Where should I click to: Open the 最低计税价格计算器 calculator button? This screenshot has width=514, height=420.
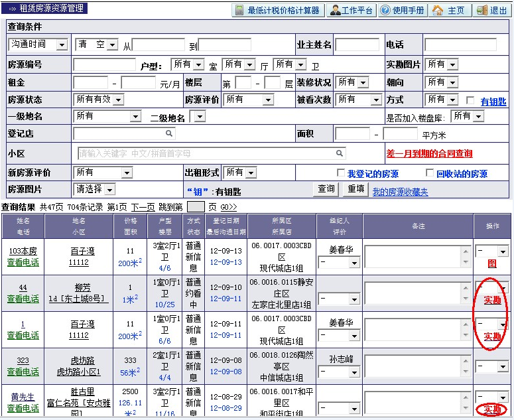click(x=279, y=10)
